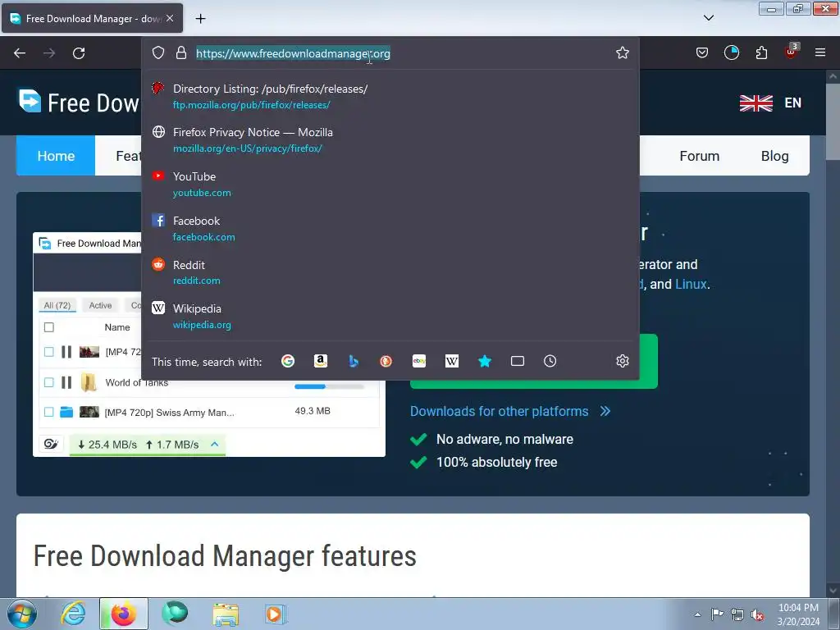Choose the Wikipedia suggestion row
Image resolution: width=840 pixels, height=630 pixels.
point(390,316)
